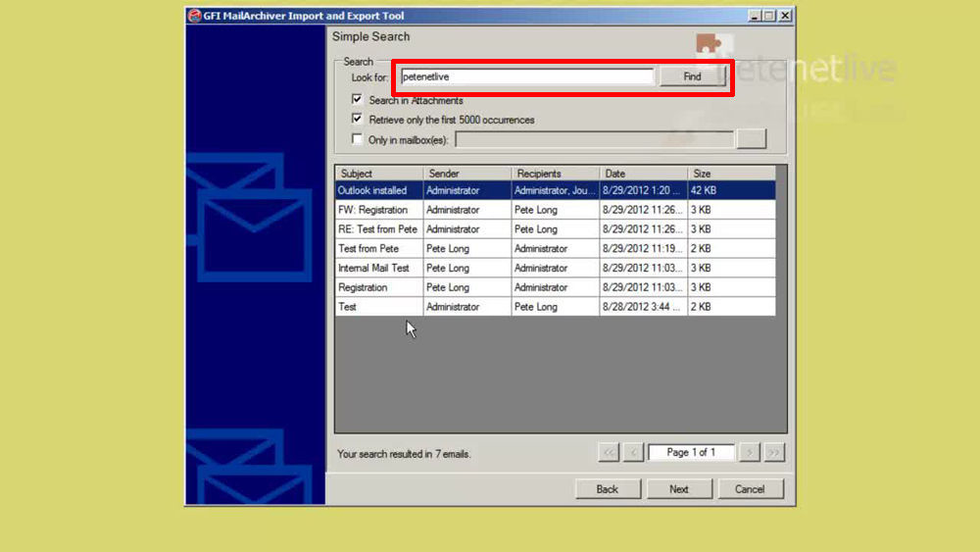The width and height of the screenshot is (980, 552).
Task: Select the Outlook installed email row
Action: [x=555, y=190]
